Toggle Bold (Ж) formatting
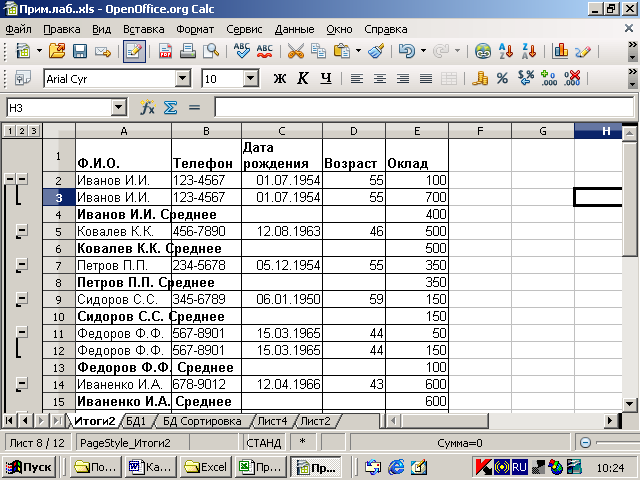Image resolution: width=640 pixels, height=480 pixels. (x=280, y=78)
